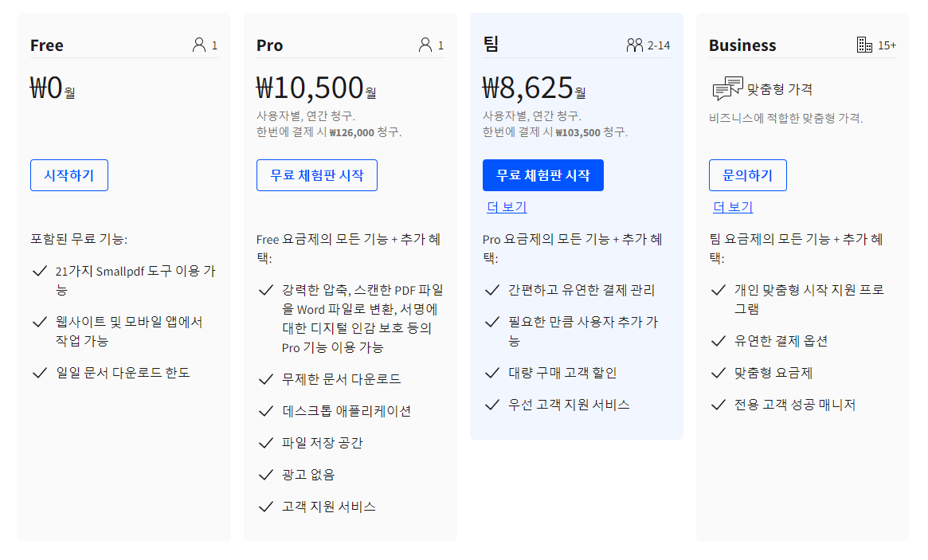This screenshot has height=560, width=928.
Task: Click the checkmark beside 무제한 문서 다운로드
Action: click(x=266, y=379)
